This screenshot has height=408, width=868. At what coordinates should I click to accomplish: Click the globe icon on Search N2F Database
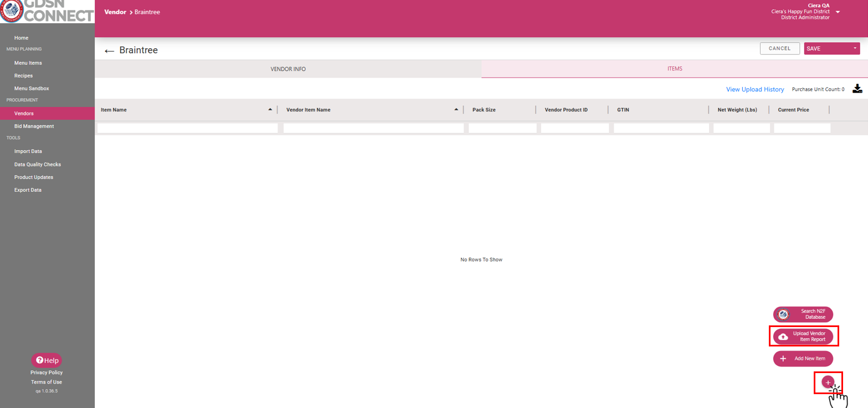click(783, 314)
